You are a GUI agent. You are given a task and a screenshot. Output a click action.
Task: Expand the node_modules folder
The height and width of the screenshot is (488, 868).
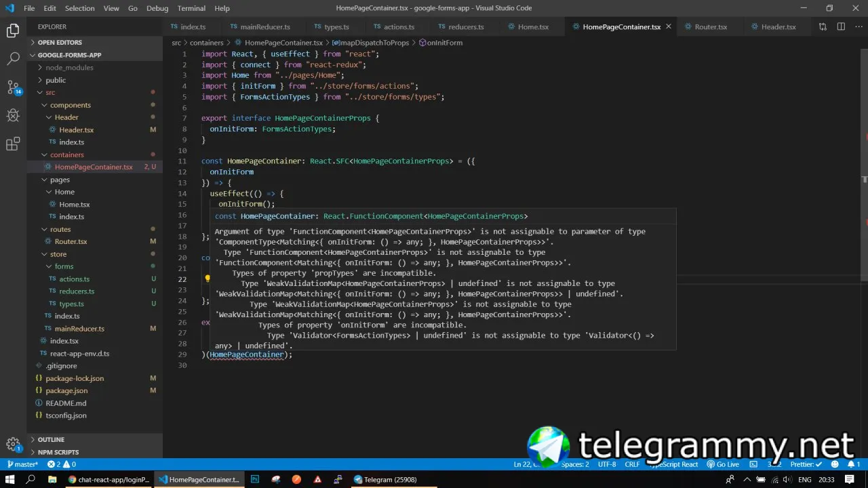pos(69,67)
